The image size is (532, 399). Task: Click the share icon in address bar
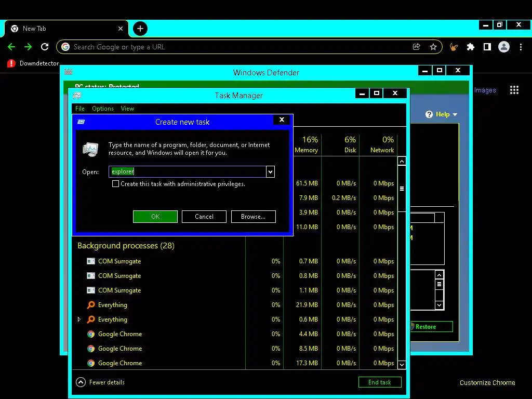pyautogui.click(x=416, y=47)
